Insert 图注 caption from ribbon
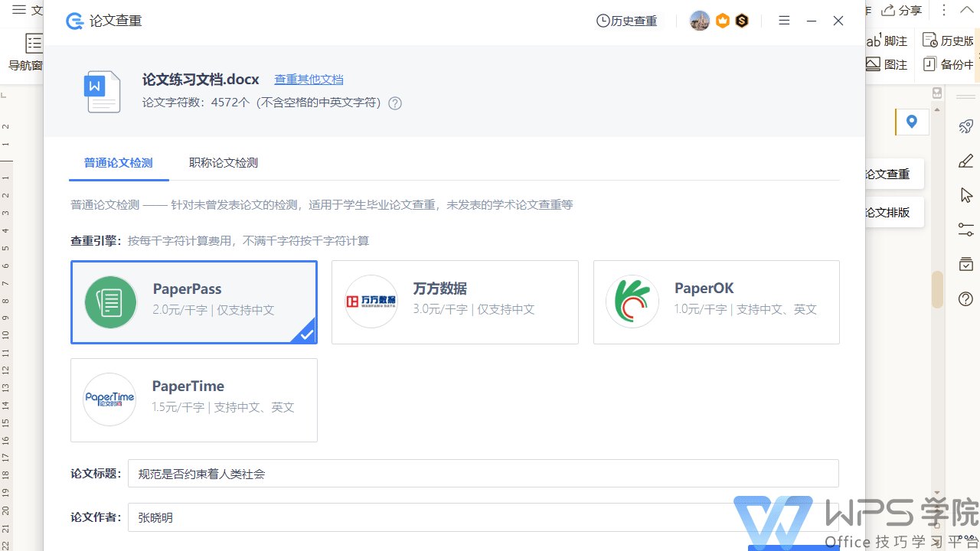 pyautogui.click(x=887, y=64)
